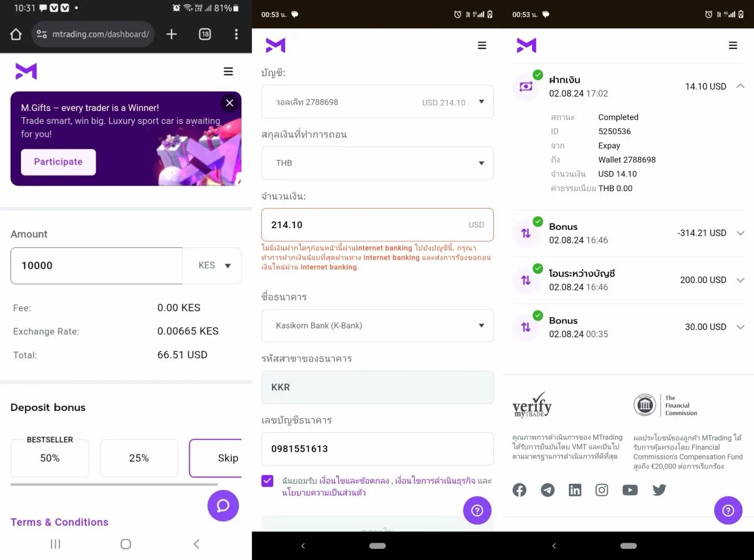
Task: Open the chat bubble on the dashboard page
Action: point(223,506)
